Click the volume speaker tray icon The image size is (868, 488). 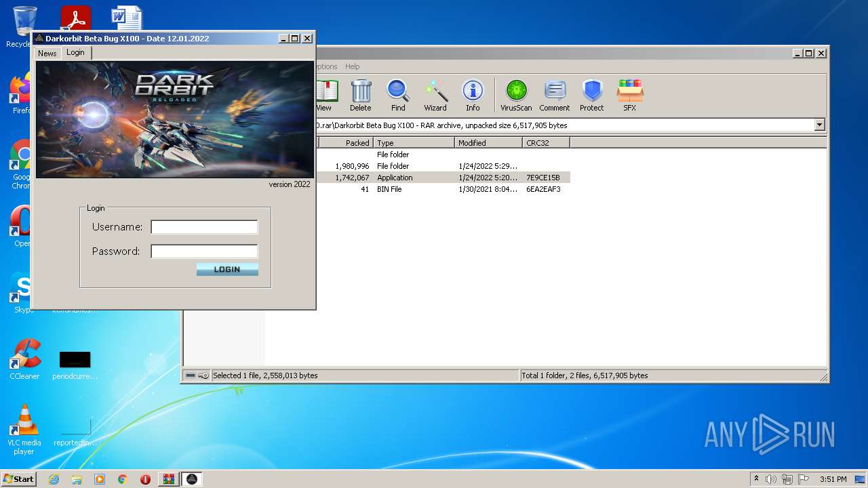[x=771, y=479]
